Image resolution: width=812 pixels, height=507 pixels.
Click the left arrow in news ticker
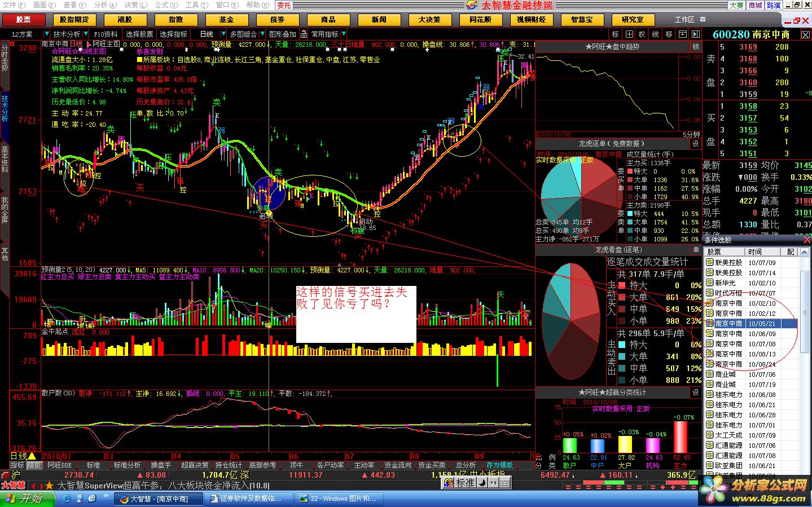coord(33,486)
